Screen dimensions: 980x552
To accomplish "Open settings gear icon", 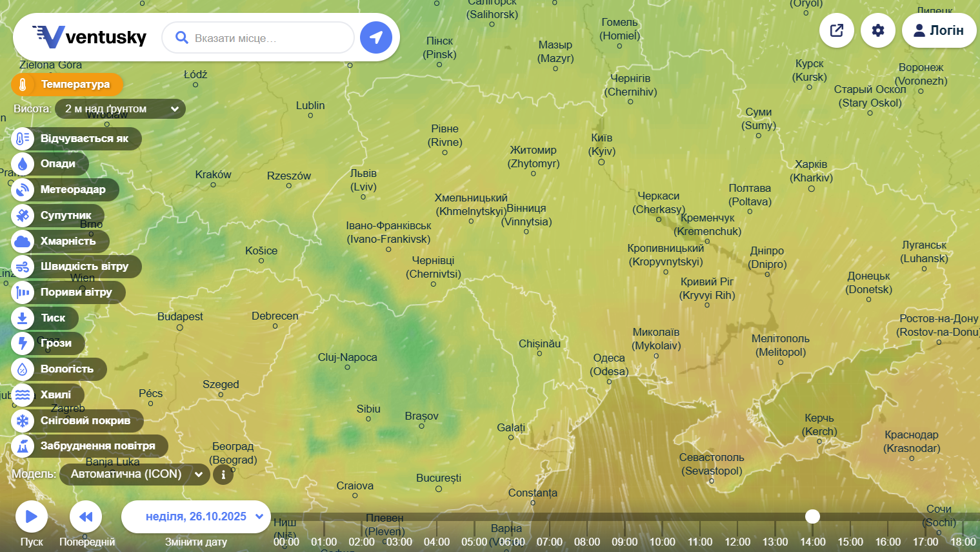I will click(x=878, y=30).
